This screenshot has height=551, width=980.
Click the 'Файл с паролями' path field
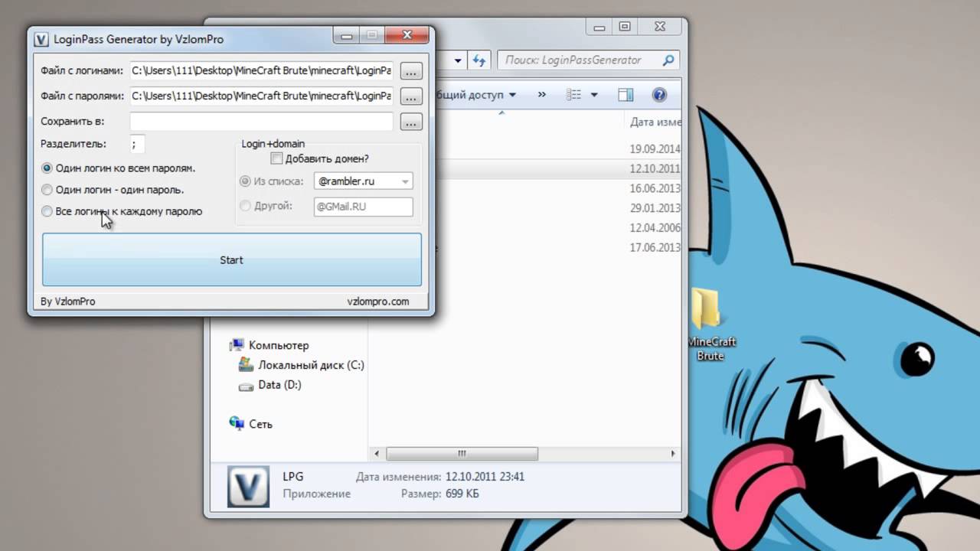(261, 96)
